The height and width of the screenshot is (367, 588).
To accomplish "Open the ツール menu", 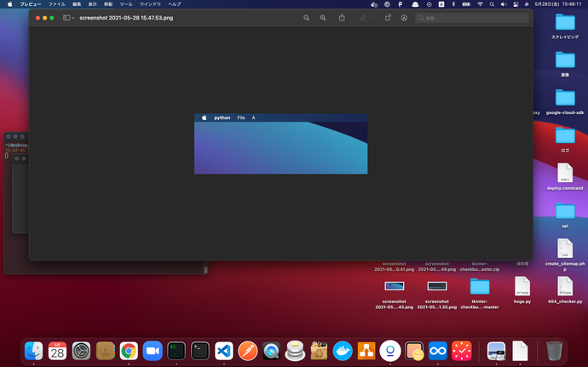I will [x=126, y=4].
